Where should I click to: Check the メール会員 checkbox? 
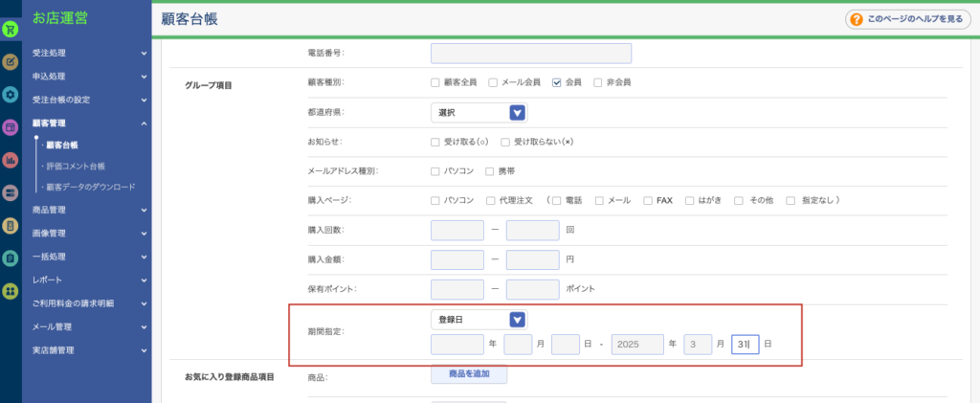[493, 82]
